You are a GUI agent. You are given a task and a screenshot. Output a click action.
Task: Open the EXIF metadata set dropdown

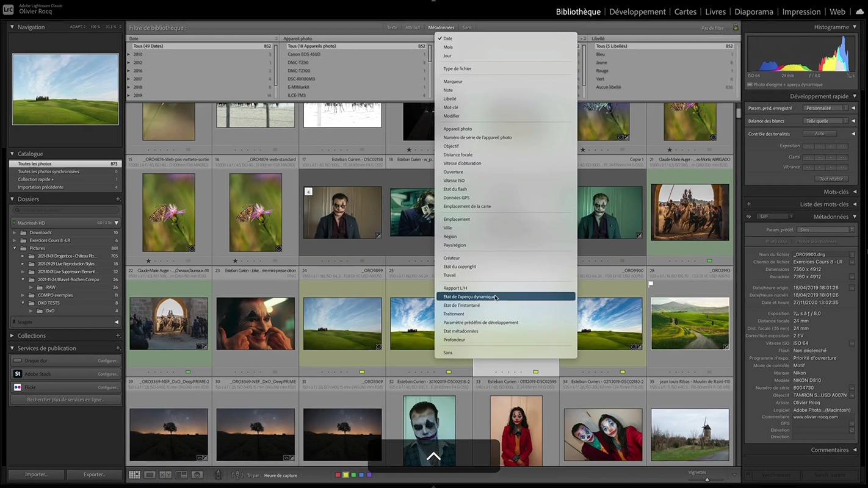[775, 217]
